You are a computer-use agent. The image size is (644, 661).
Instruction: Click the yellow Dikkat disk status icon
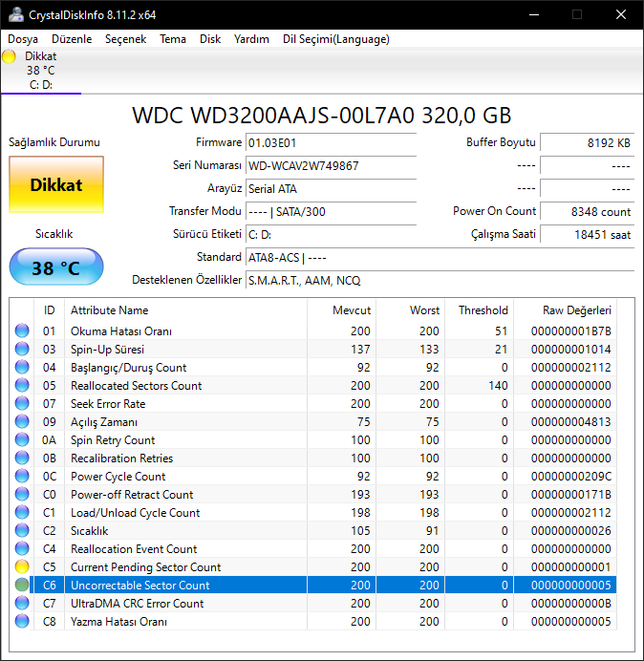(x=9, y=56)
